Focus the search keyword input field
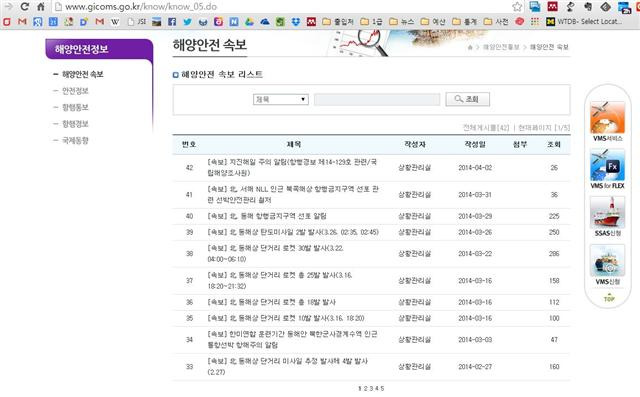This screenshot has width=640, height=397. pos(377,99)
